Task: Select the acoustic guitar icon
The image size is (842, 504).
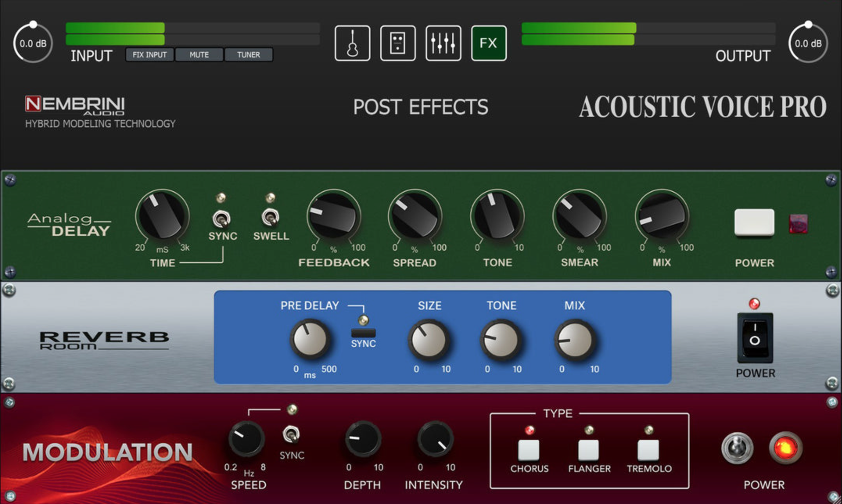Action: tap(352, 43)
